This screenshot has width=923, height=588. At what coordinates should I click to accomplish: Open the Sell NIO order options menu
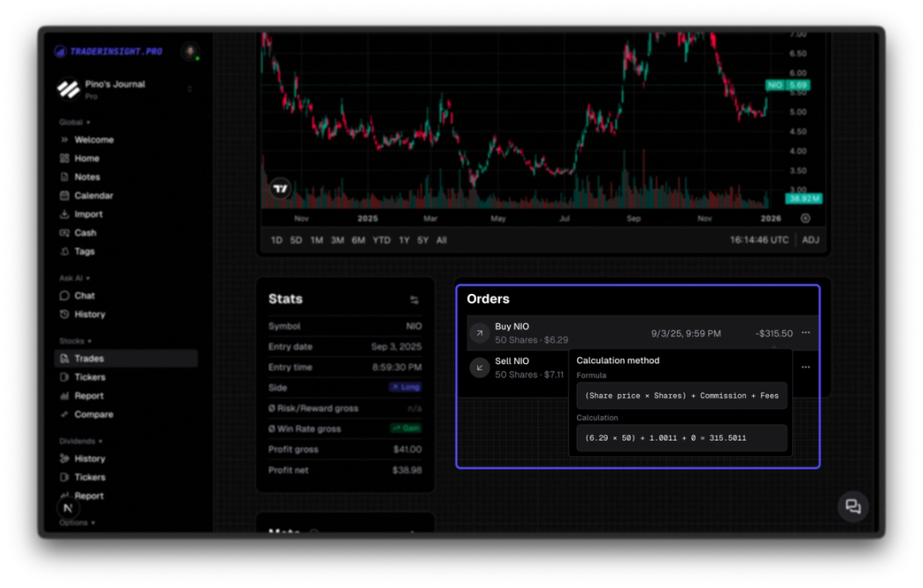(x=805, y=367)
